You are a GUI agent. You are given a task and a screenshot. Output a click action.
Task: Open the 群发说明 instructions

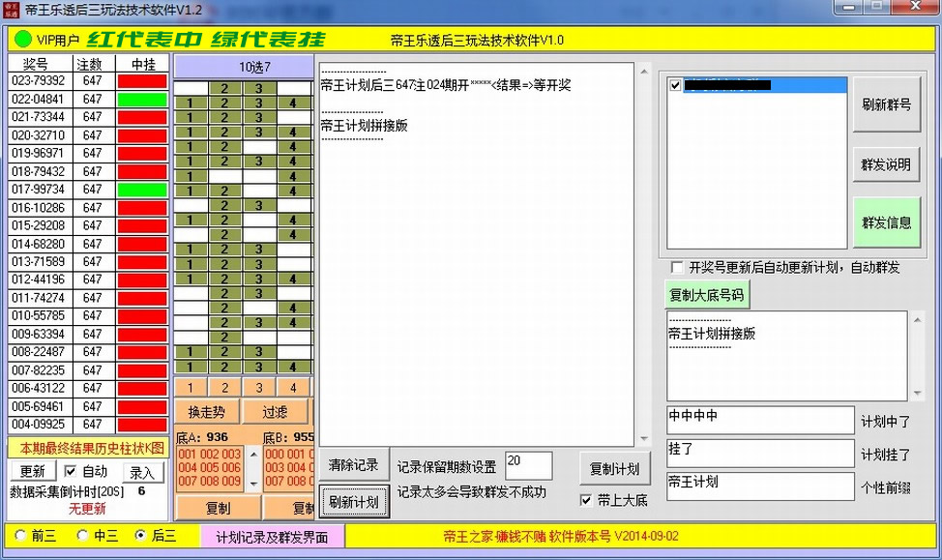(x=887, y=164)
